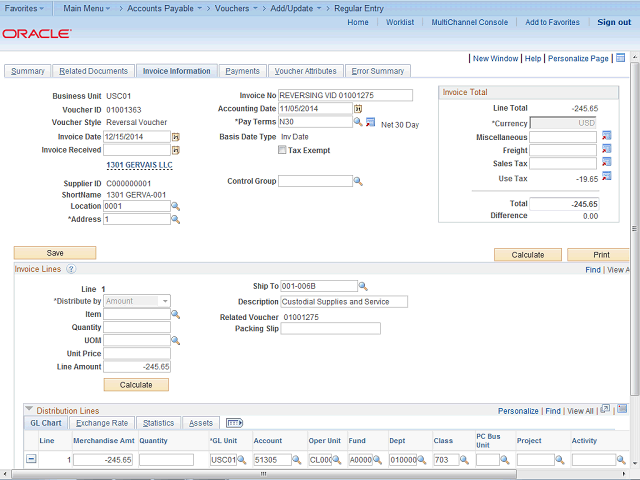Open the Invoice Lines help icon
Screen dimensions: 640x480
pyautogui.click(x=71, y=269)
